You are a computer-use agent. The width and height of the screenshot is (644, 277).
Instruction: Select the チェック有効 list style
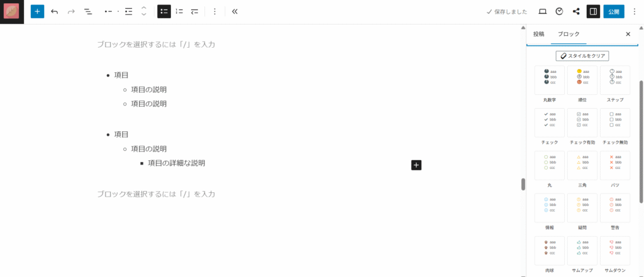(582, 122)
